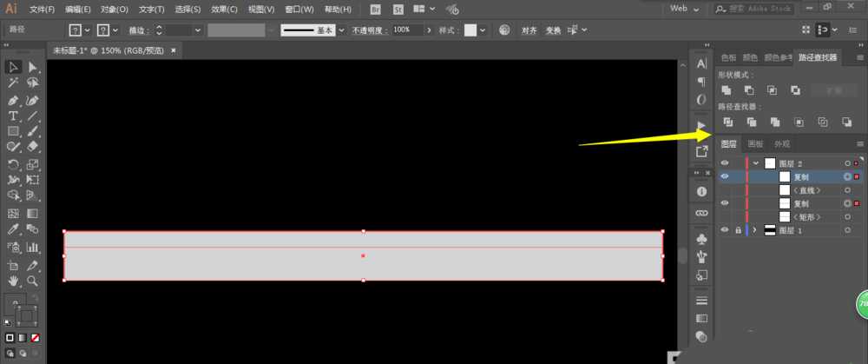
Task: Click the 对齐 button in control bar
Action: click(x=529, y=30)
